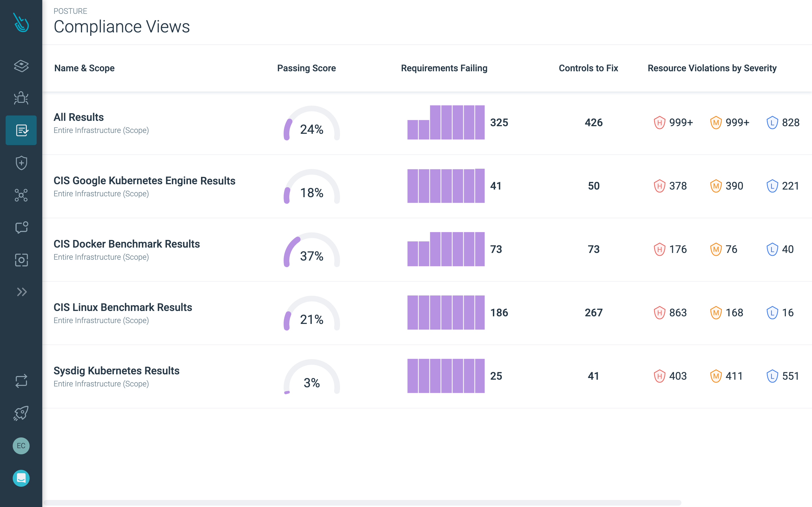The height and width of the screenshot is (507, 812).
Task: Open the shield plus policies icon
Action: [21, 163]
